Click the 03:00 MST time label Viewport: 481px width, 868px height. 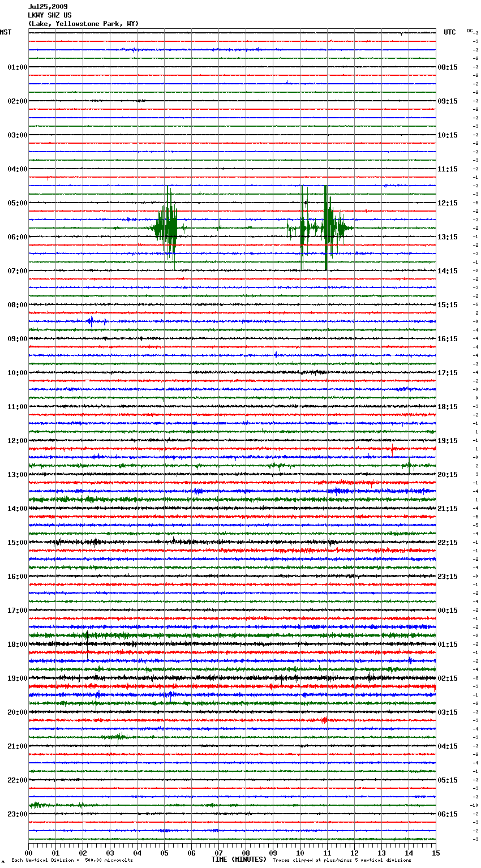pos(17,135)
